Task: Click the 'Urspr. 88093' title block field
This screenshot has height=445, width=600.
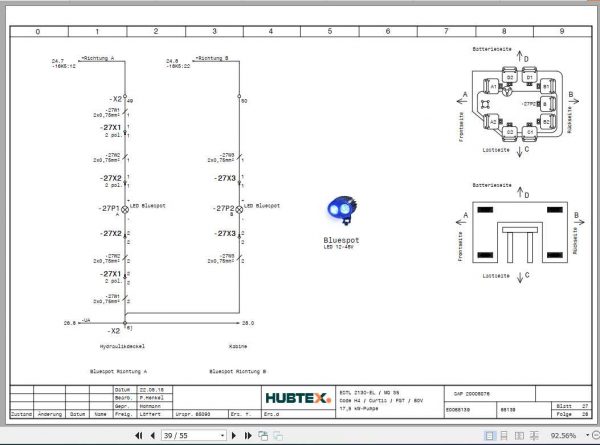Action: click(193, 414)
